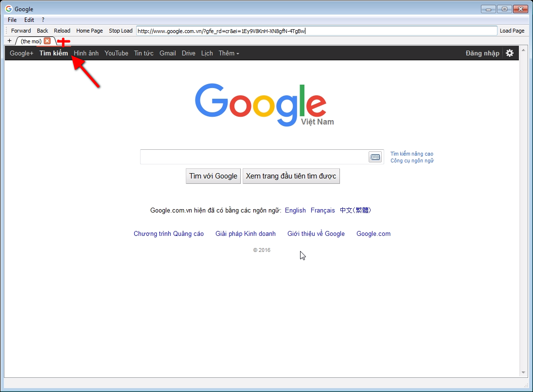Open Google settings gear icon
533x392 pixels.
509,53
